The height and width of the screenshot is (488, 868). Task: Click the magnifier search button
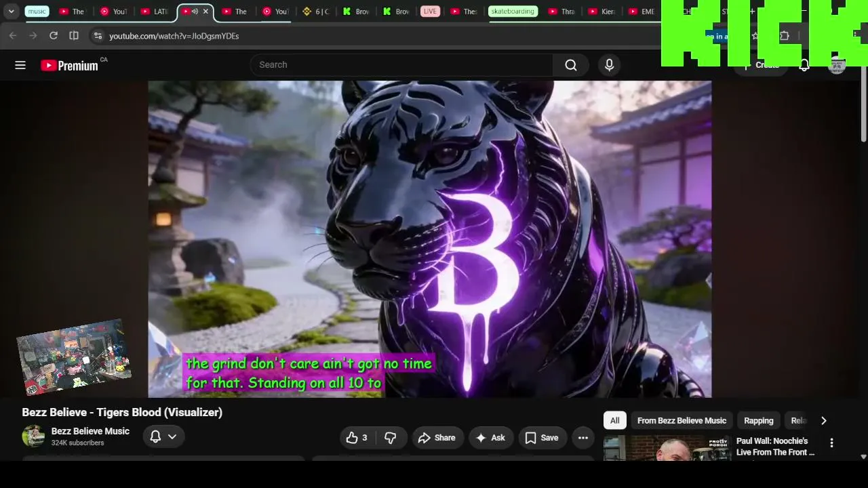[571, 65]
